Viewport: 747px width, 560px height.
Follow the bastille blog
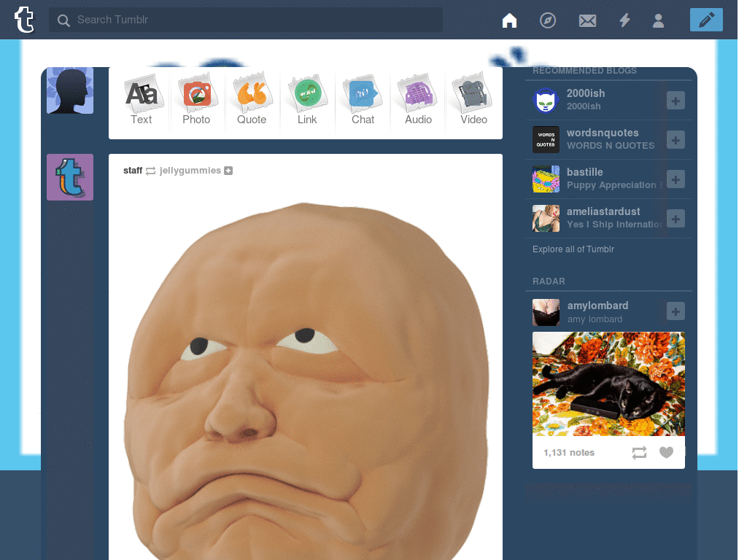(x=676, y=179)
